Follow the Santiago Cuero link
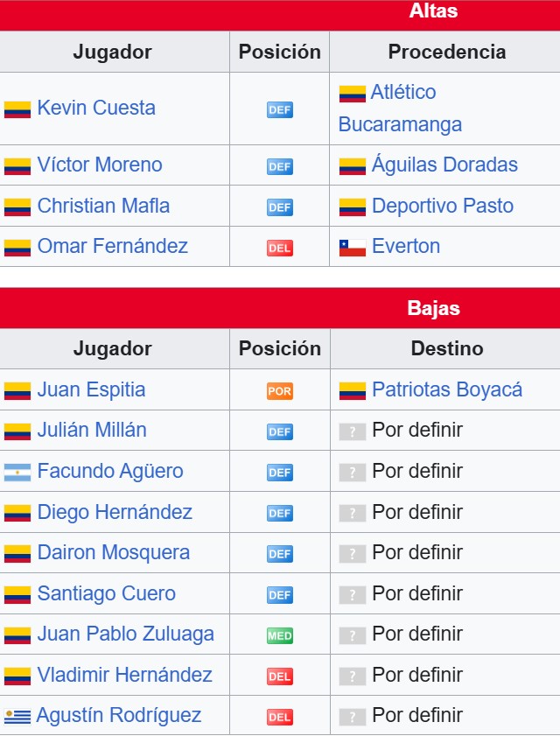The width and height of the screenshot is (560, 736). pyautogui.click(x=107, y=593)
